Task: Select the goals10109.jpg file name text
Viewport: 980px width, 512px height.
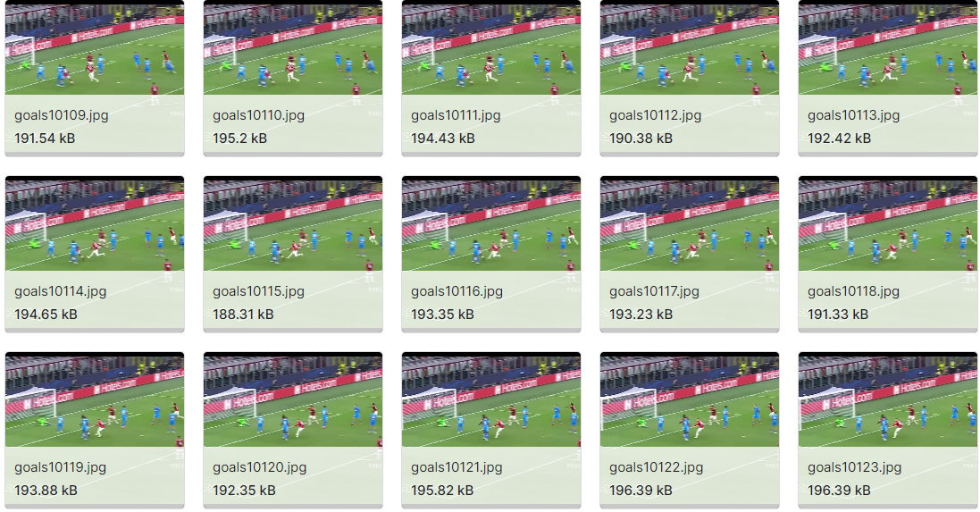Action: click(62, 115)
